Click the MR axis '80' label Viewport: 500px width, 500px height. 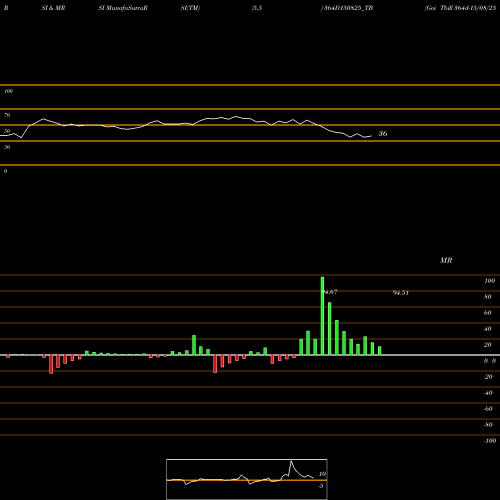pos(488,297)
